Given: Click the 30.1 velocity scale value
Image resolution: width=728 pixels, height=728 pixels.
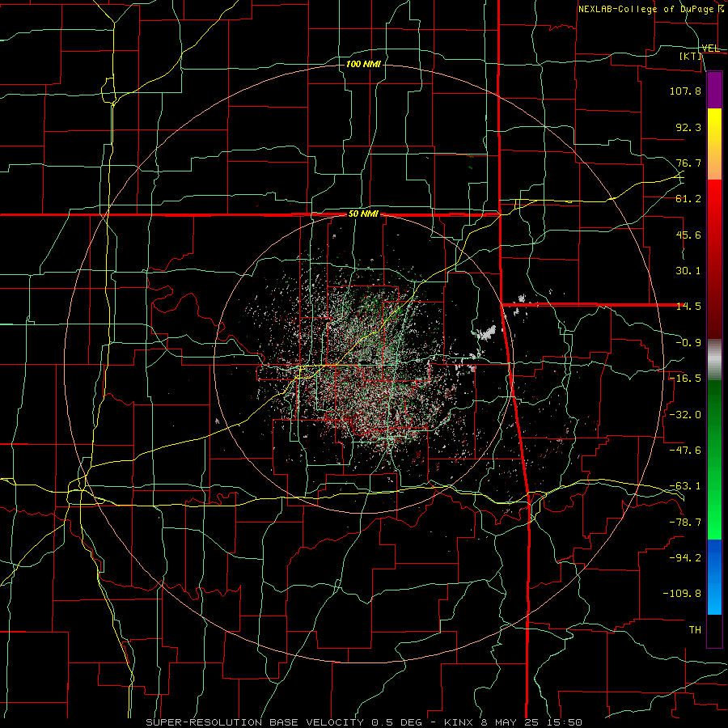Looking at the screenshot, I should pos(688,271).
